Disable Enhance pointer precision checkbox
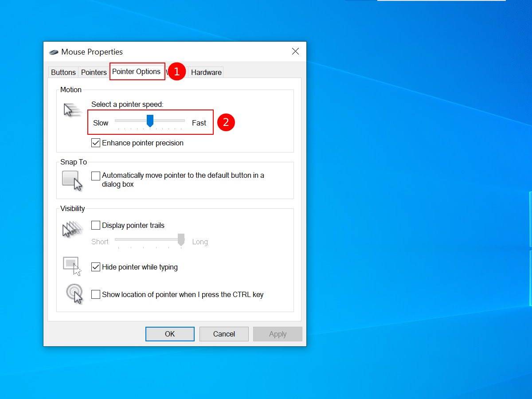532x399 pixels. tap(96, 143)
